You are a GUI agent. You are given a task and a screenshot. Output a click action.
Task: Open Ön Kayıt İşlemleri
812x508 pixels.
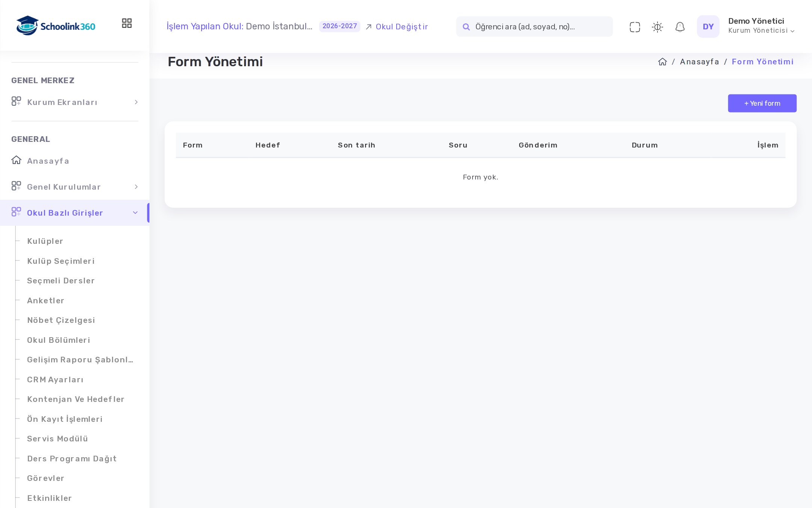pos(65,419)
